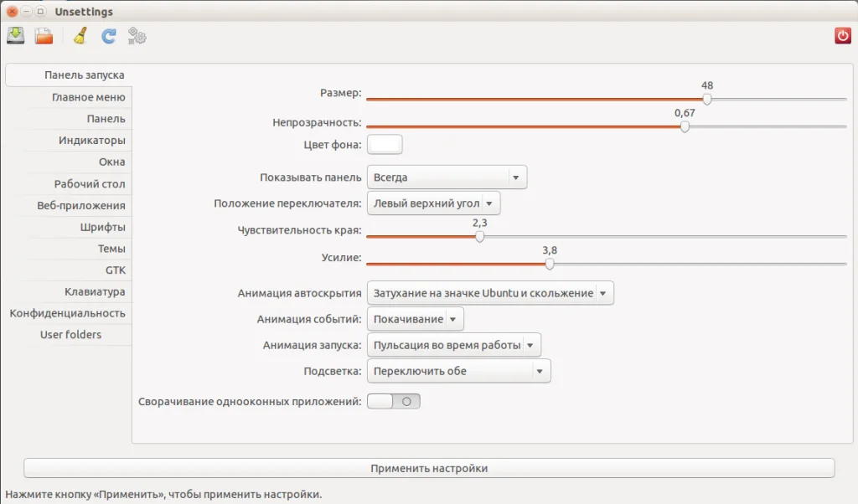The width and height of the screenshot is (858, 504).
Task: Open Показывать панель dropdown set to Всегда
Action: pyautogui.click(x=447, y=177)
